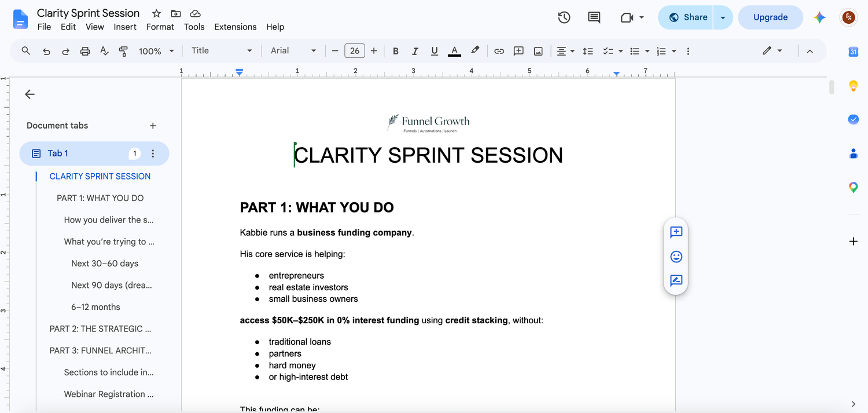The width and height of the screenshot is (868, 413).
Task: Open Contacts side panel
Action: 853,153
